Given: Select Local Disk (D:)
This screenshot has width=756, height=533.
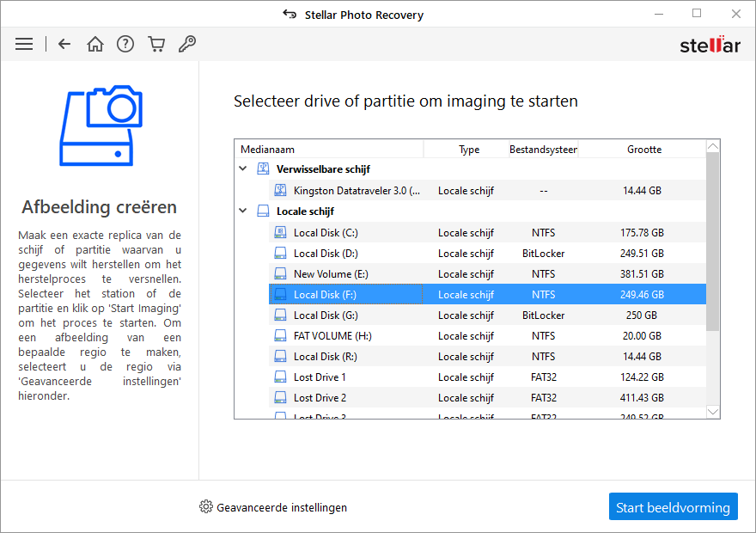Looking at the screenshot, I should (x=487, y=254).
